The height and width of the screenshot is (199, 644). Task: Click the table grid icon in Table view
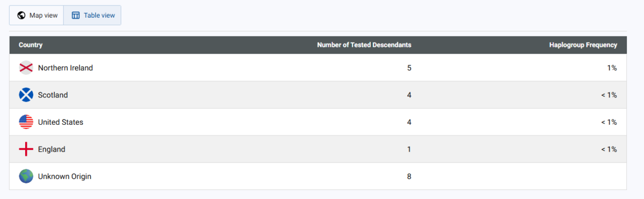tap(76, 15)
